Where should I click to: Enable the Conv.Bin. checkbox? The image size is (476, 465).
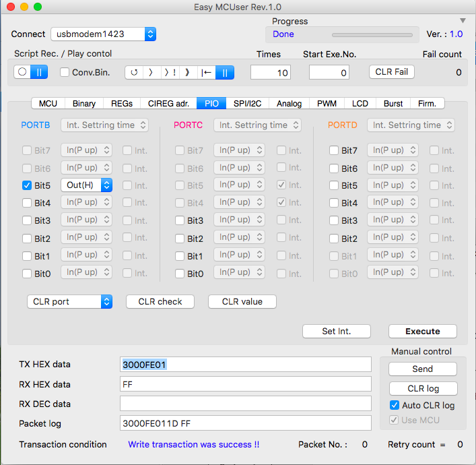(65, 72)
